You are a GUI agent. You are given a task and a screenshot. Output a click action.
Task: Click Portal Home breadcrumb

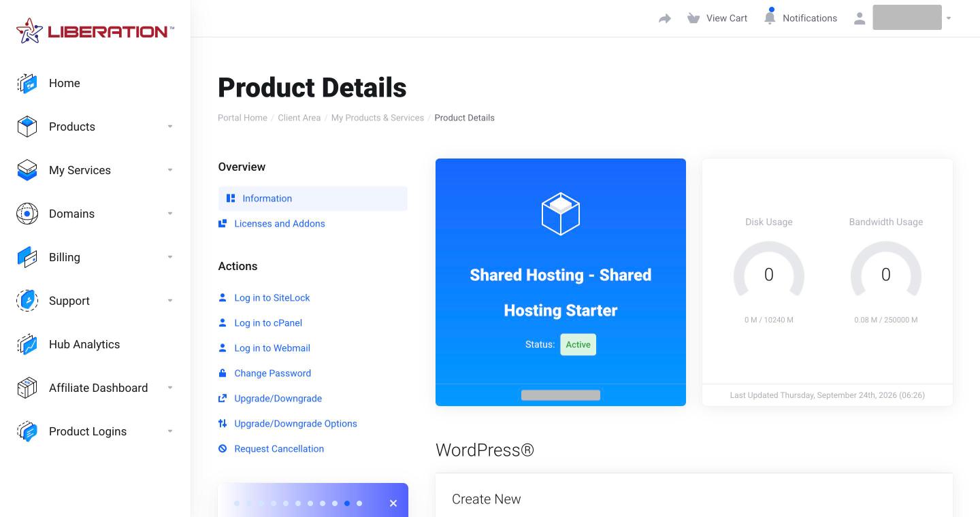tap(242, 118)
